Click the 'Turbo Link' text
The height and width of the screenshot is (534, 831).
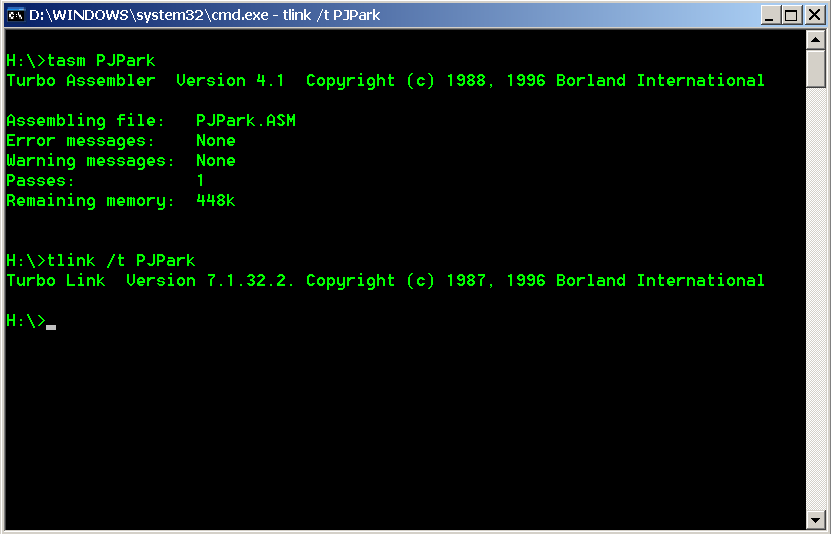(x=56, y=281)
